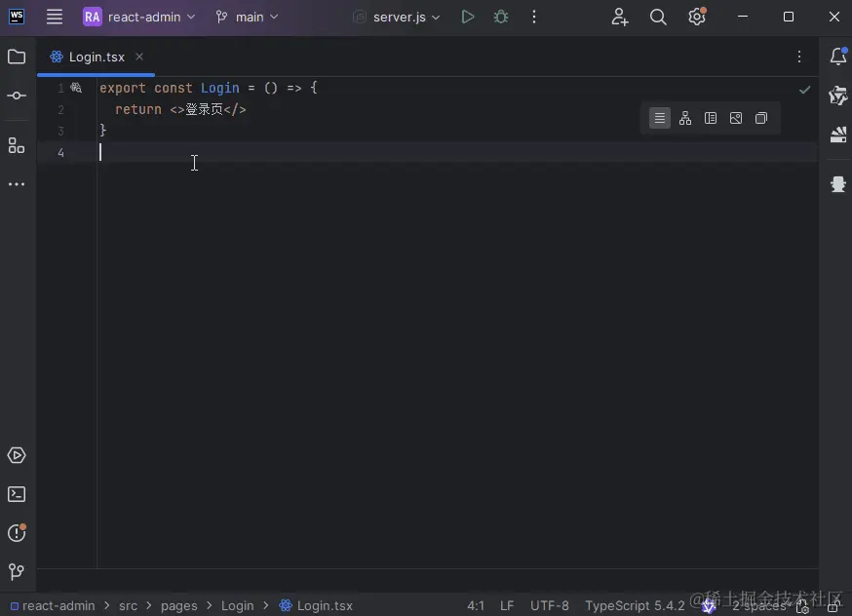Click Login folder breadcrumb
This screenshot has width=852, height=616.
pos(237,605)
